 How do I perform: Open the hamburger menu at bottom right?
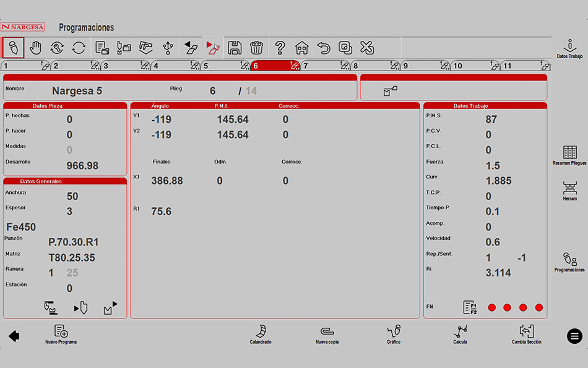(x=574, y=336)
